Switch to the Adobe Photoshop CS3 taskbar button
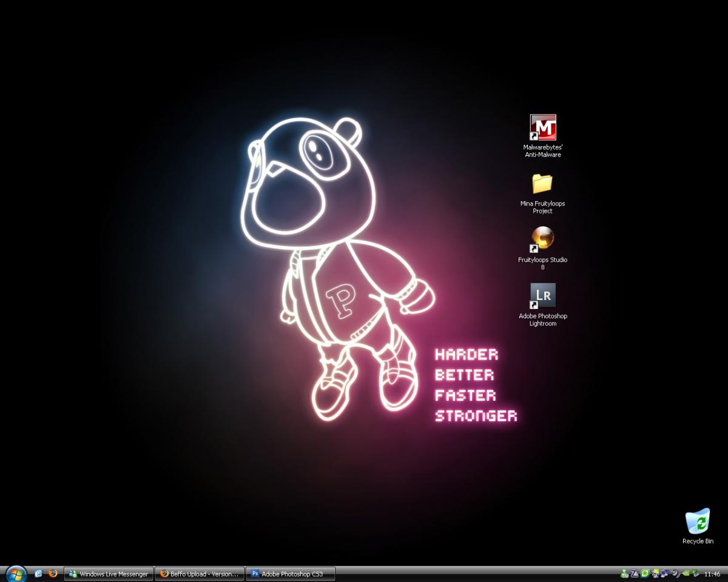The height and width of the screenshot is (582, 728). [291, 574]
